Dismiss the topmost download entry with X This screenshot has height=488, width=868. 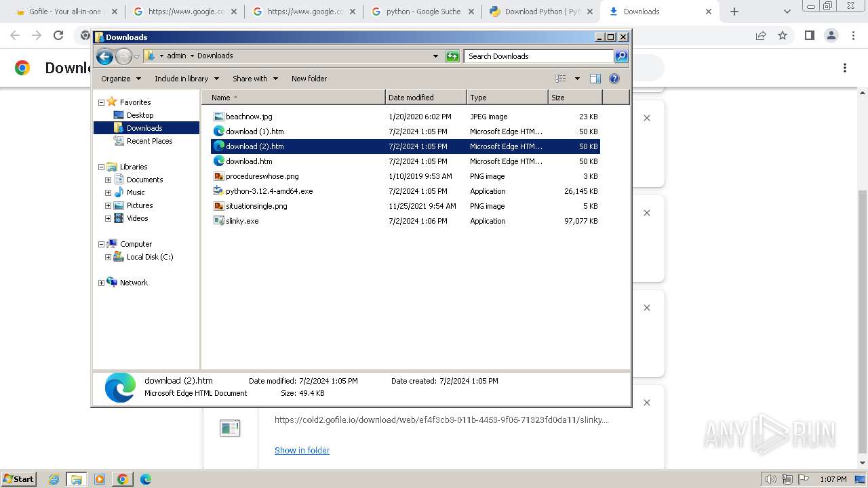point(647,118)
